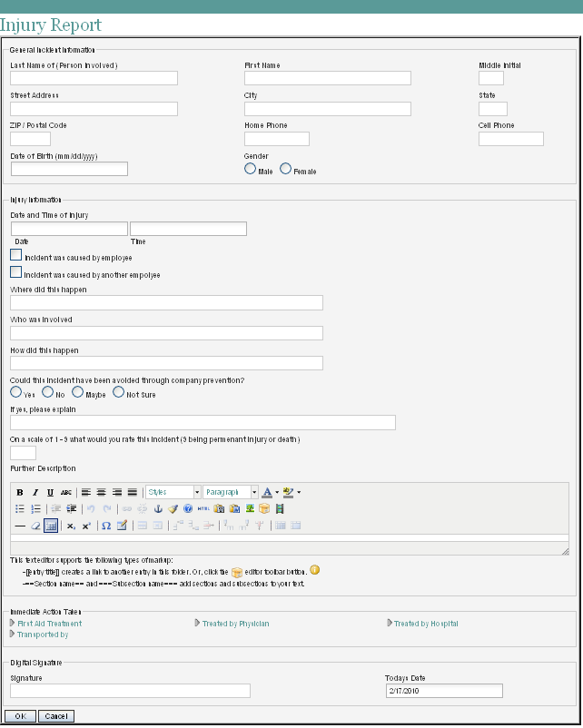Open the Paragraph format dropdown
Image resolution: width=583 pixels, height=728 pixels.
tap(231, 492)
